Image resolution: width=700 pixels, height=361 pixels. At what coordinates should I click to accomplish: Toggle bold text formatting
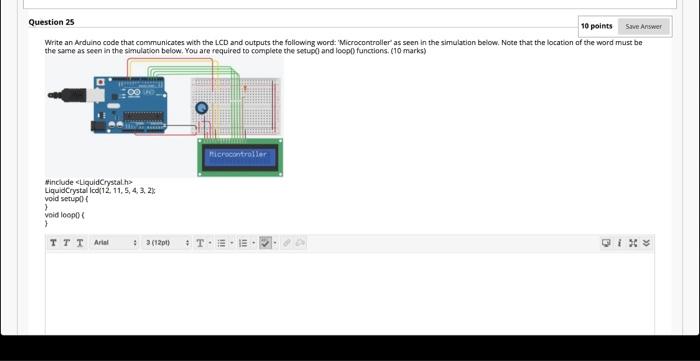click(54, 243)
